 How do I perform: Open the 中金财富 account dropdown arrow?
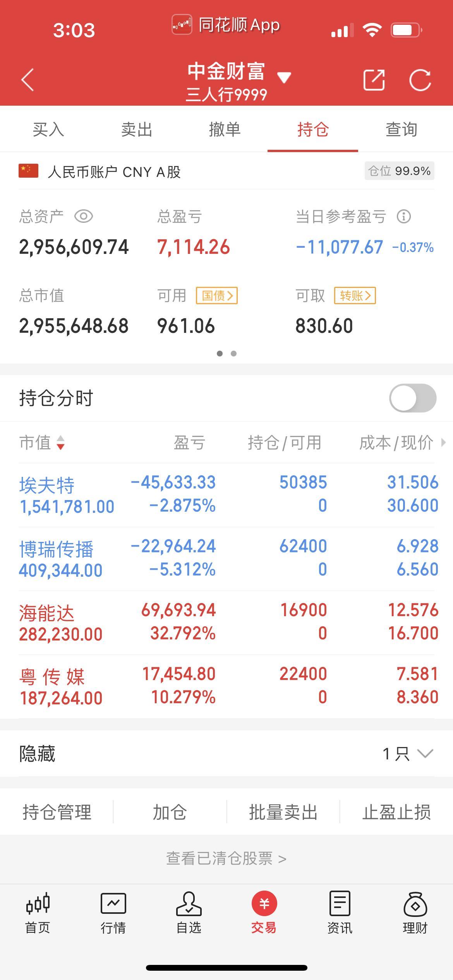coord(284,77)
